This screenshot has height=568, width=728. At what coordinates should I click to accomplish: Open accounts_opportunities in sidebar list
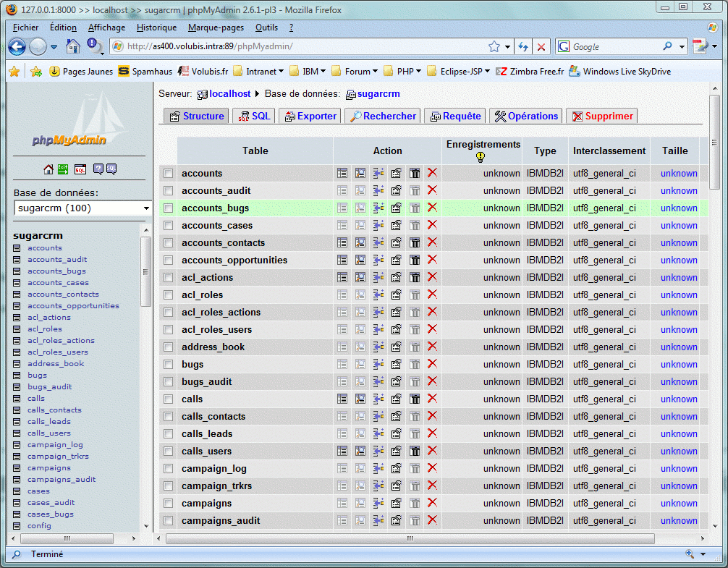coord(73,306)
